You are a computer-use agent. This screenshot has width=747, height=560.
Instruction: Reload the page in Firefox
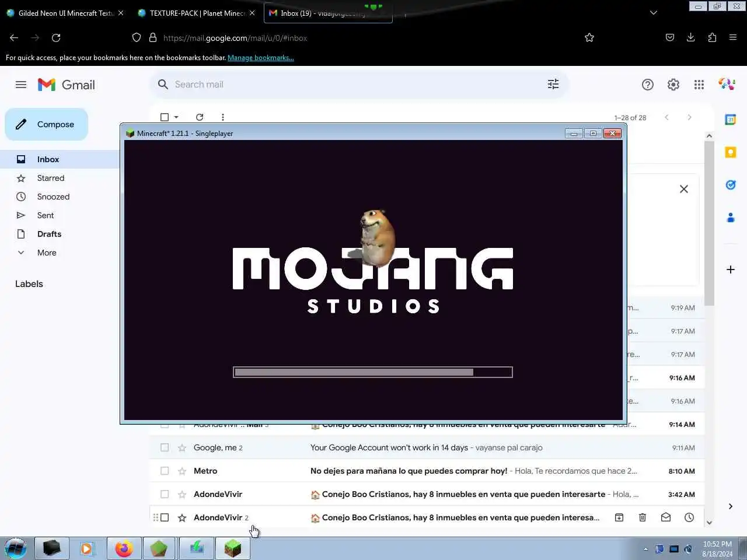56,38
